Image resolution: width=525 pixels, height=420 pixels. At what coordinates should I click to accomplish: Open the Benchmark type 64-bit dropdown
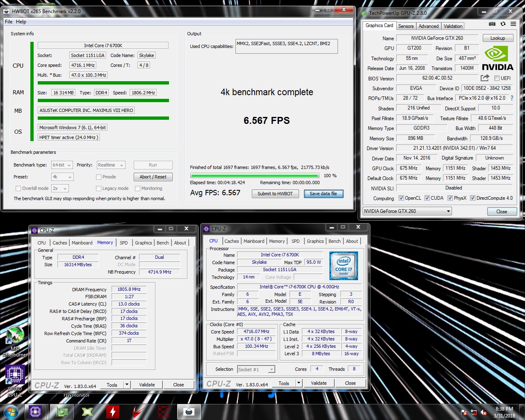coord(62,165)
